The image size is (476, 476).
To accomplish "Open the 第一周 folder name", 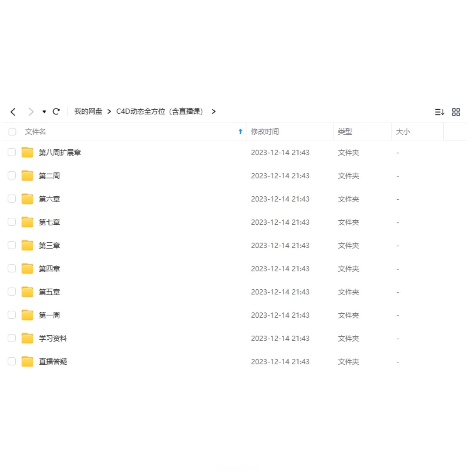I will click(49, 315).
